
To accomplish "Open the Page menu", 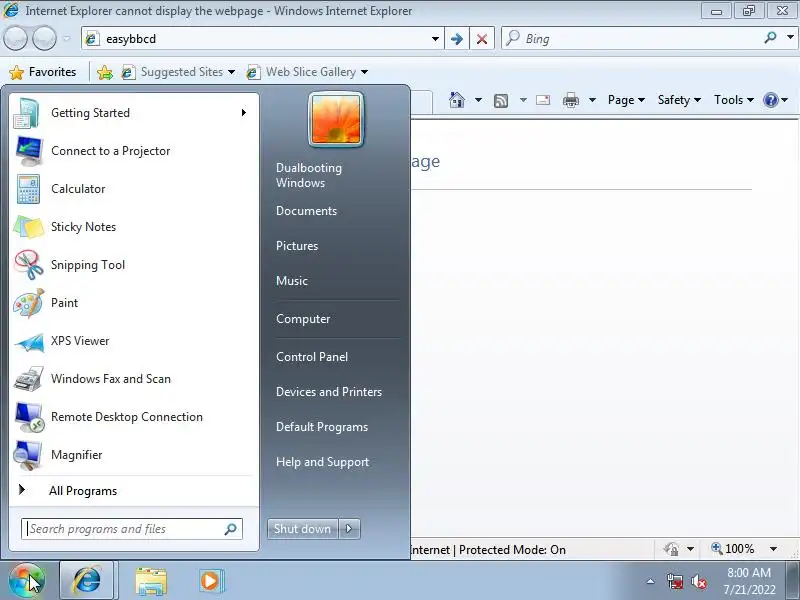I will 626,100.
